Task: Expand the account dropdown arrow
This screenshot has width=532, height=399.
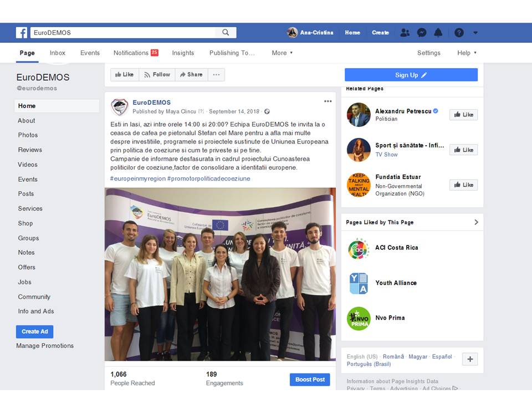Action: click(x=475, y=33)
